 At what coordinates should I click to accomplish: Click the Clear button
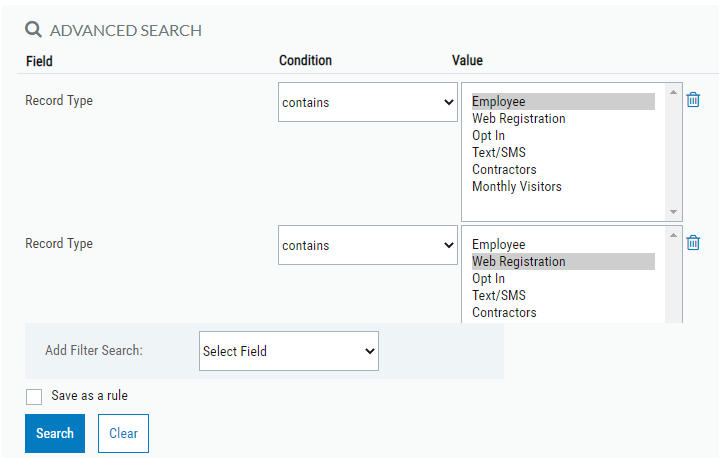(123, 433)
